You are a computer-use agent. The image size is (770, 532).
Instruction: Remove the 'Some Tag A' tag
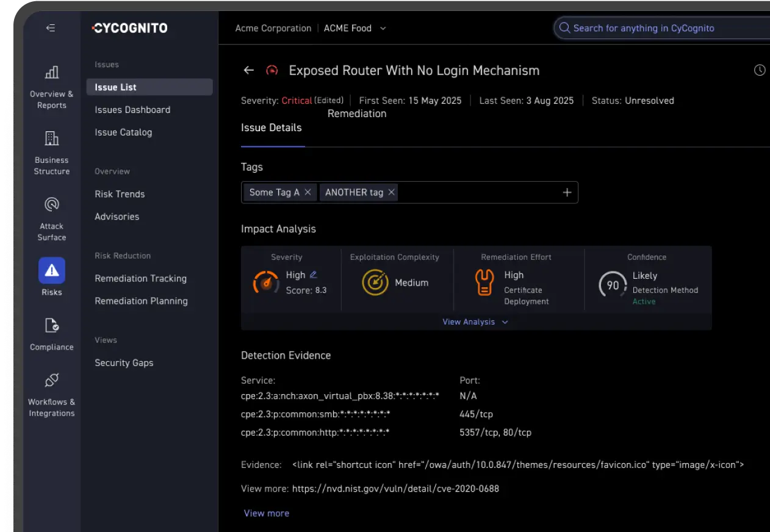[308, 192]
